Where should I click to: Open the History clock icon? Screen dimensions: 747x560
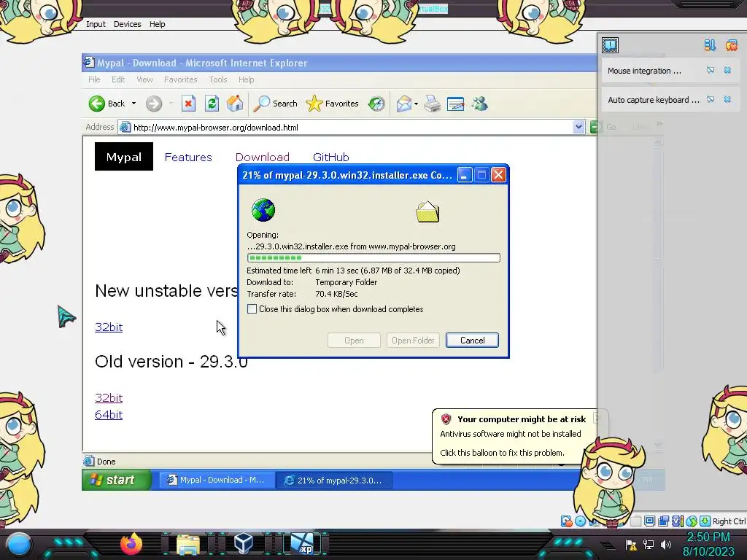[376, 104]
